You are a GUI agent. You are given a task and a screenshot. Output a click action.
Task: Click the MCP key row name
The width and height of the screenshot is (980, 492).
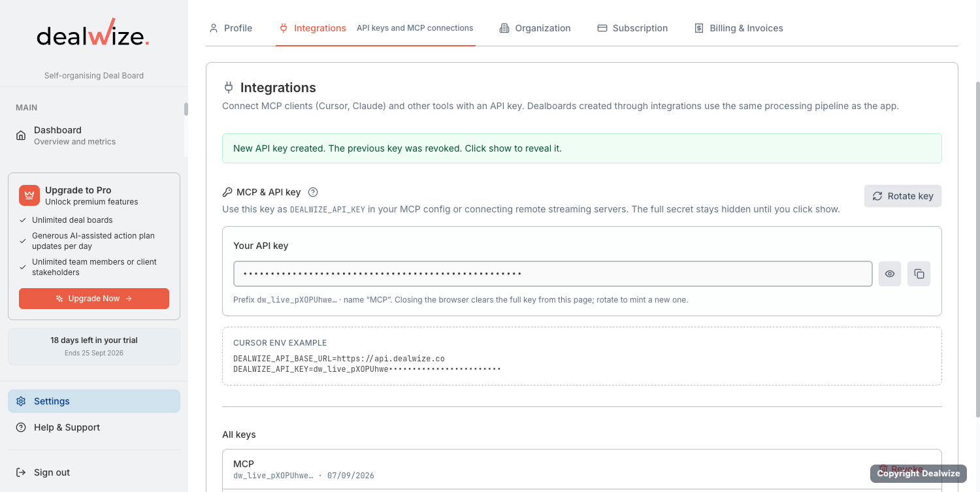[x=244, y=464]
